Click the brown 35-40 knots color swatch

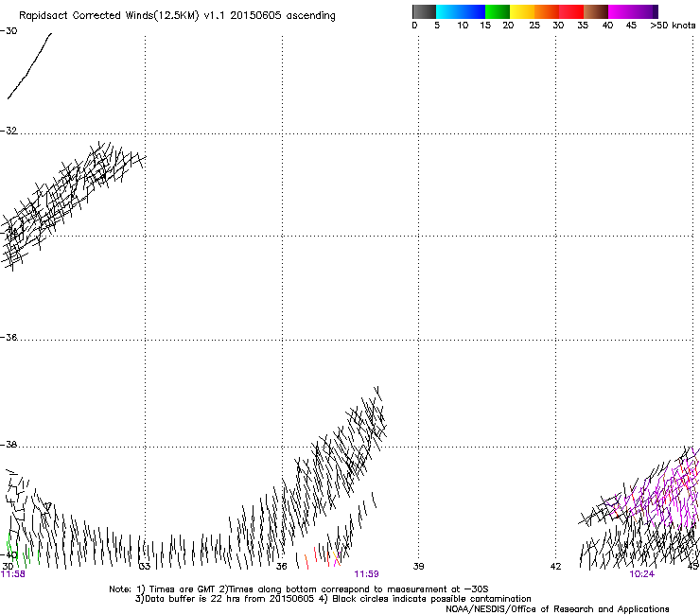pos(596,11)
